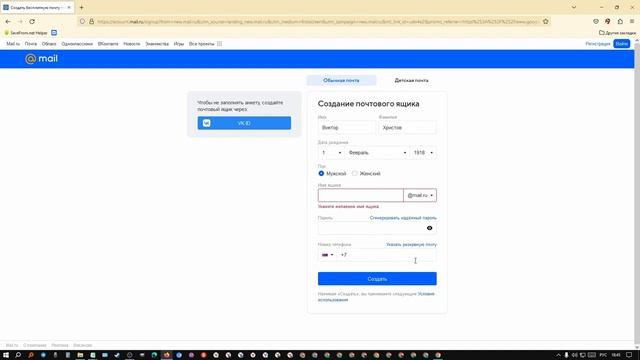Click the mailbox name input field
The image size is (640, 360).
360,195
